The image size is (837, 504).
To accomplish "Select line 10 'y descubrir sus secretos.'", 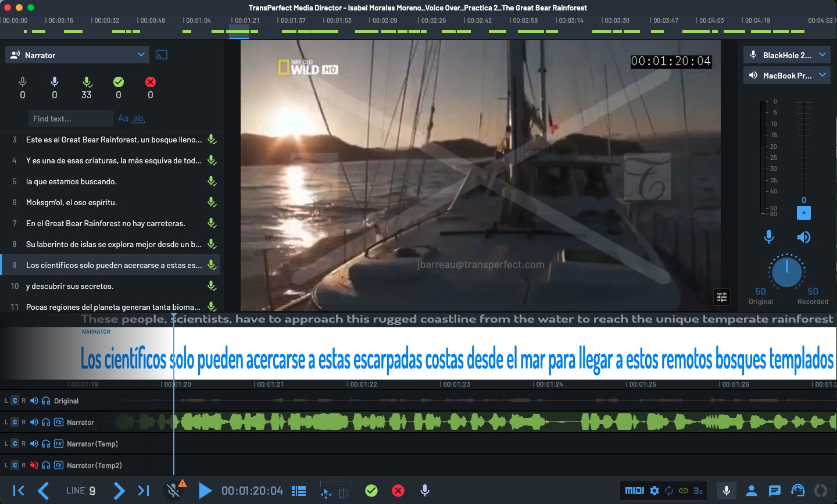I will click(x=110, y=286).
